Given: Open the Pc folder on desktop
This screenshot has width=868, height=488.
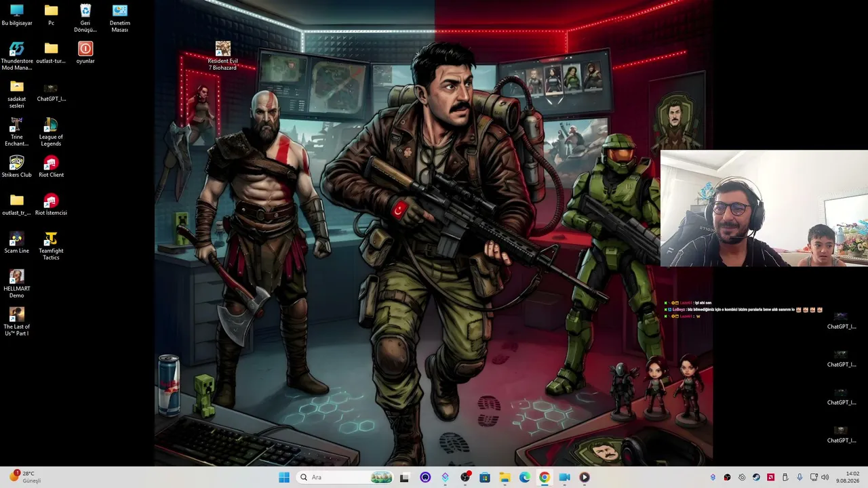Looking at the screenshot, I should (51, 15).
